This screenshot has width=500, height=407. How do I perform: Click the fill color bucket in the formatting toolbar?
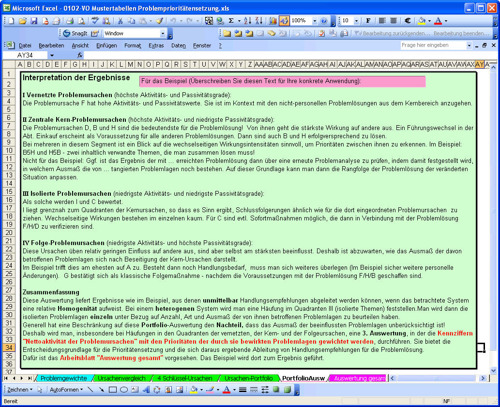click(422, 21)
